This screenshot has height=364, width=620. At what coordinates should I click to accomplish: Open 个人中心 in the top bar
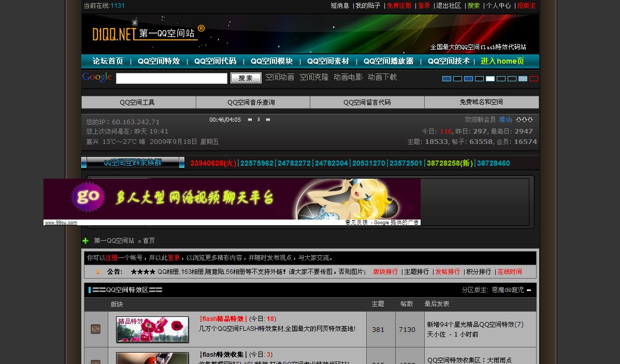click(499, 6)
